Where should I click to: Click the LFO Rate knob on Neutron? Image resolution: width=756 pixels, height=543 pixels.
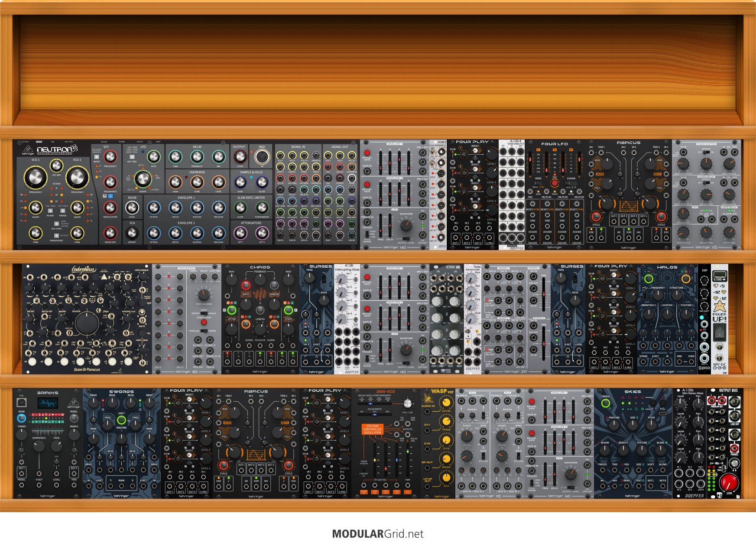point(154,156)
